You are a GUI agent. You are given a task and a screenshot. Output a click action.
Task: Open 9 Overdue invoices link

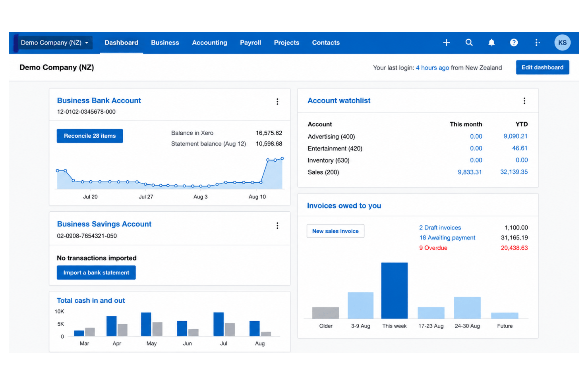click(x=433, y=248)
